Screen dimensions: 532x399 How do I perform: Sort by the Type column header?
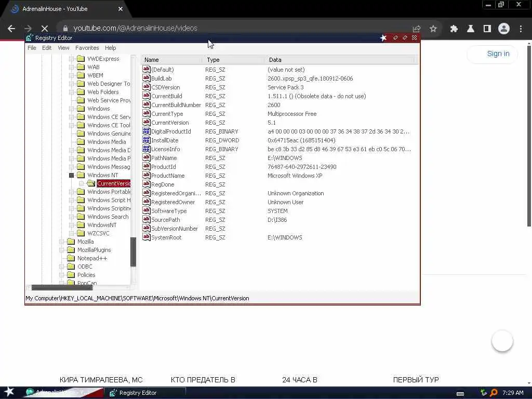[235, 60]
